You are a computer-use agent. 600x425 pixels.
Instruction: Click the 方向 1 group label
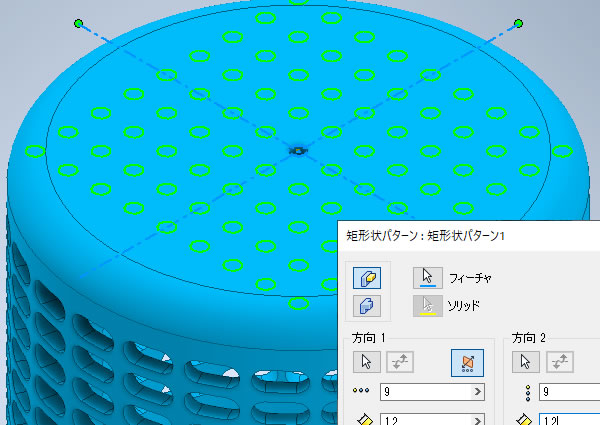coord(368,338)
